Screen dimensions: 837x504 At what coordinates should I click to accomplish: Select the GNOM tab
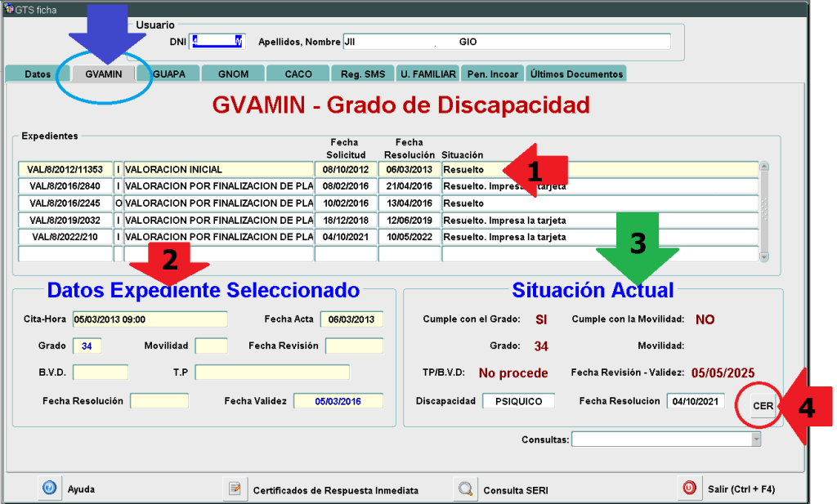pos(233,74)
